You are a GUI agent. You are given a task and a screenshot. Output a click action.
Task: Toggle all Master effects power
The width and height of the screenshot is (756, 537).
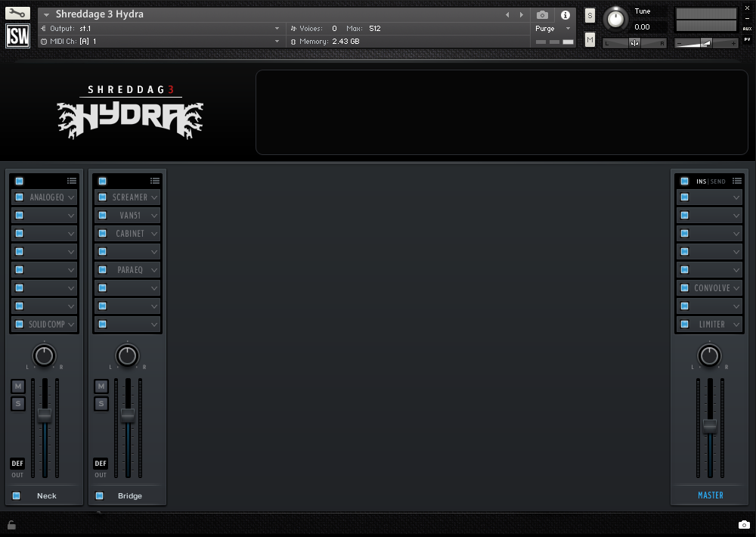(x=685, y=181)
